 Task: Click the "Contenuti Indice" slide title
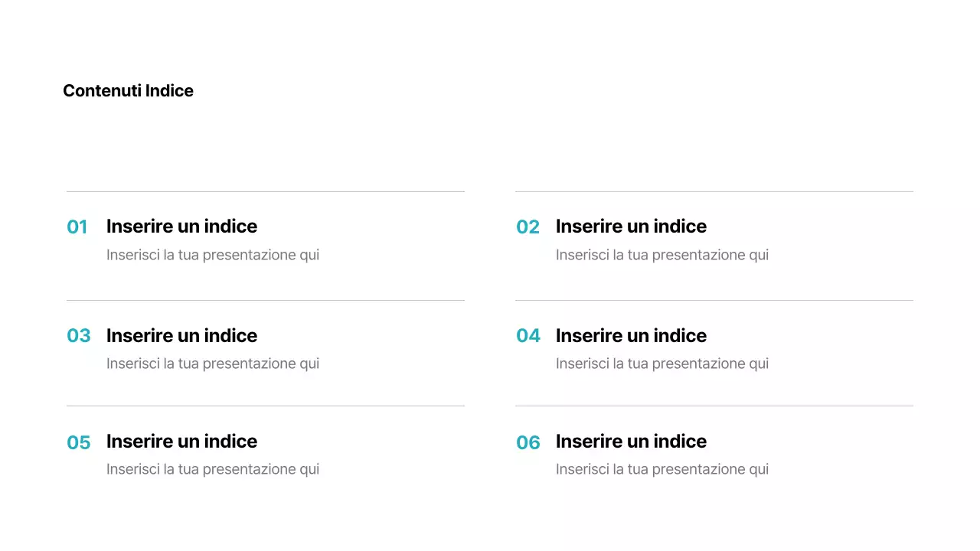pyautogui.click(x=128, y=90)
